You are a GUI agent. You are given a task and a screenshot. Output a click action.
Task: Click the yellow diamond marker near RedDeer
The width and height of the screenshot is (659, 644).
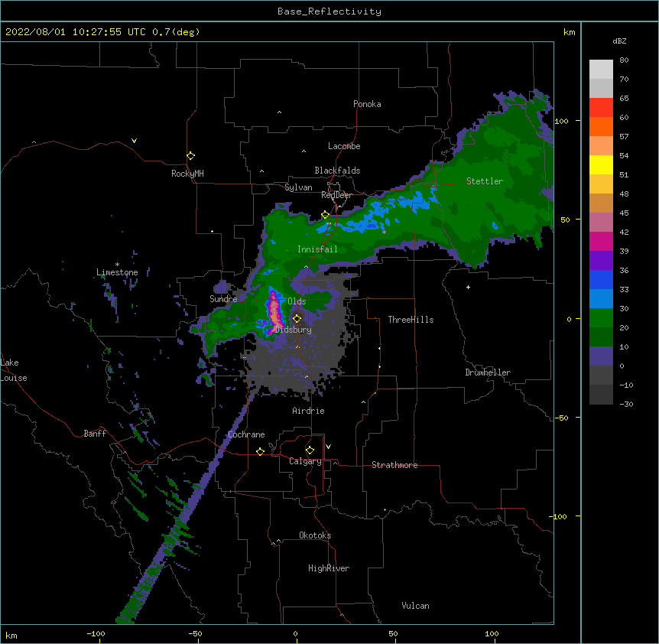point(326,215)
